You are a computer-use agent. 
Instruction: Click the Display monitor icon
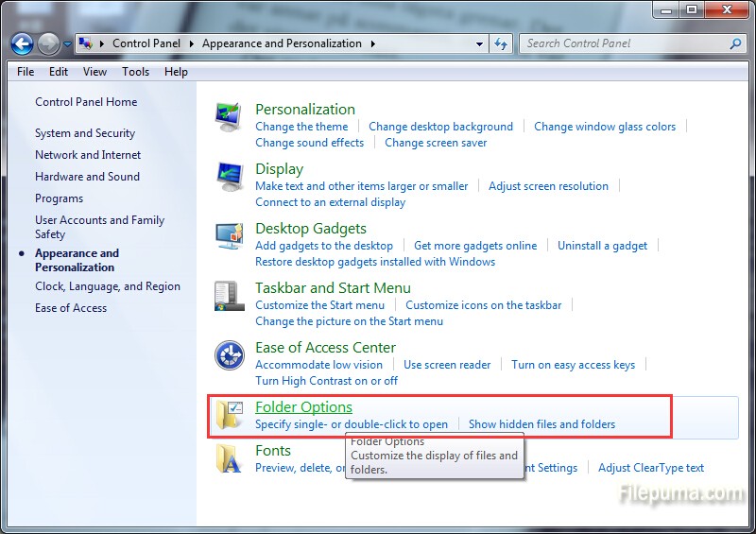[x=229, y=177]
